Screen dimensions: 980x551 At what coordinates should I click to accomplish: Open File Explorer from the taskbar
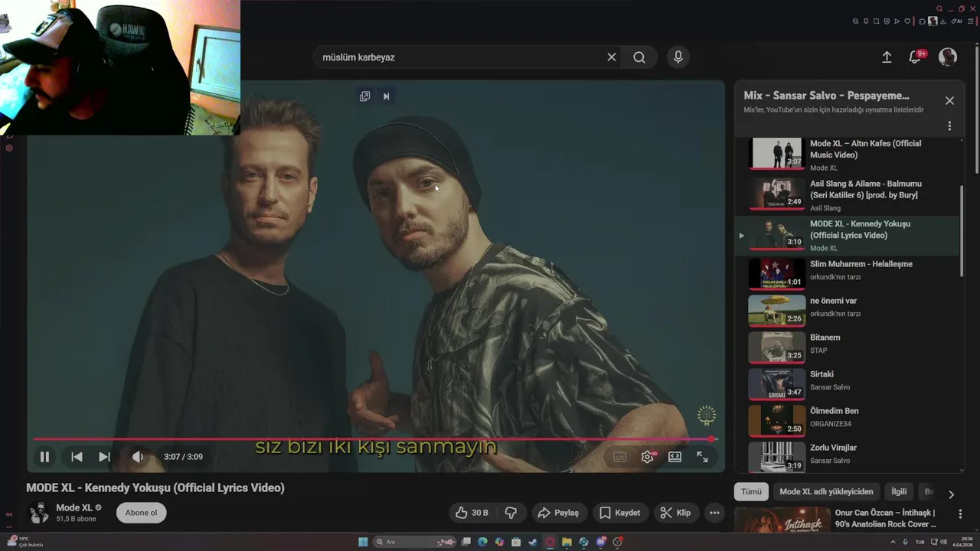[x=567, y=542]
